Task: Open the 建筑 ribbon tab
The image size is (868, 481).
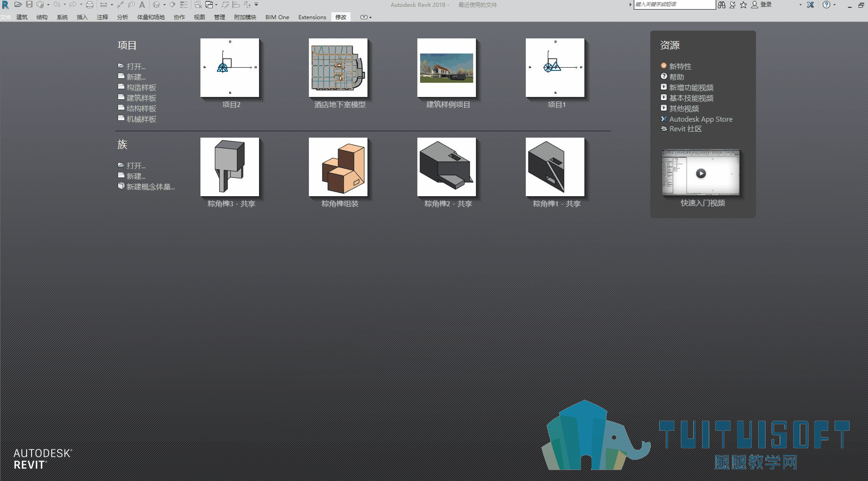Action: coord(22,17)
